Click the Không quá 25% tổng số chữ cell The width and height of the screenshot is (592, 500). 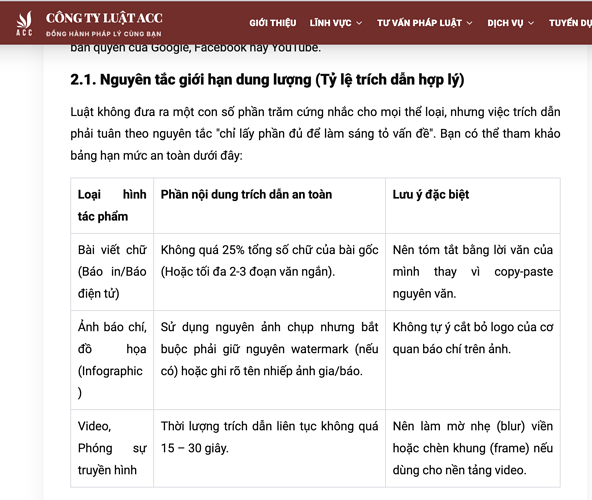pos(269,272)
